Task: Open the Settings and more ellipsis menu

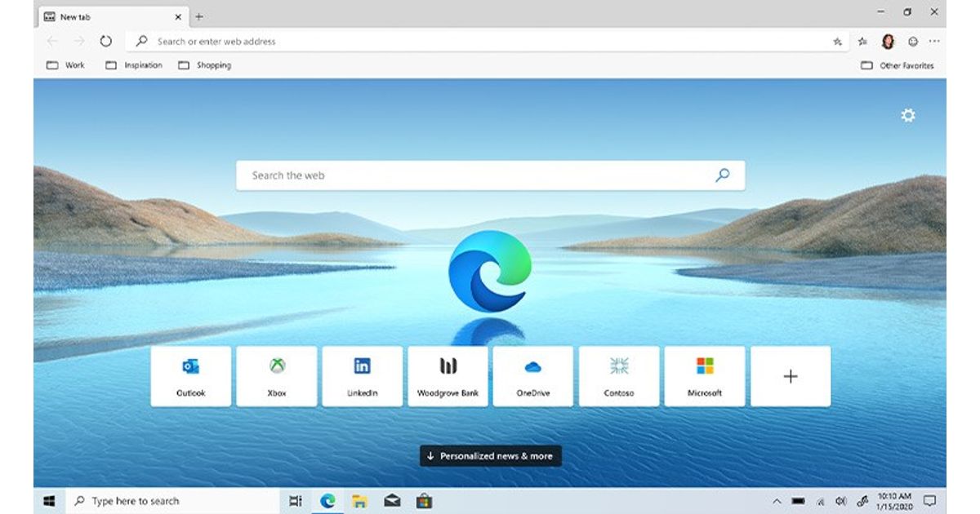Action: coord(934,42)
